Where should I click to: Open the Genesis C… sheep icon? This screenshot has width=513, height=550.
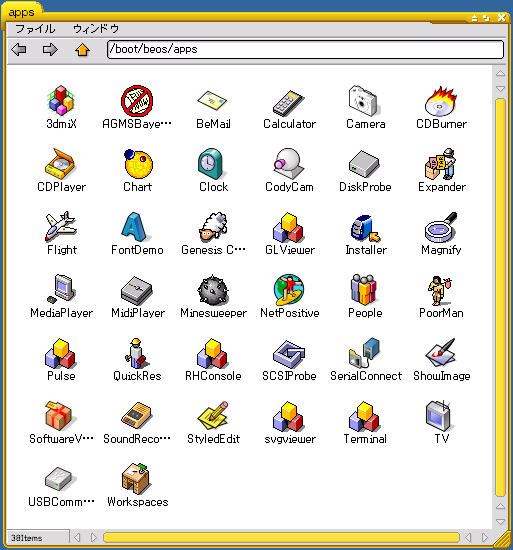(213, 227)
